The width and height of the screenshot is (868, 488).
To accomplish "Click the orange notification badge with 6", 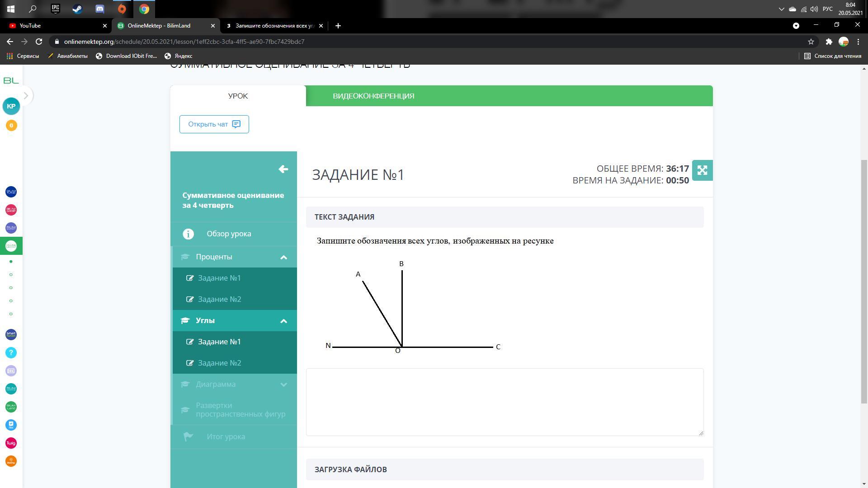I will pyautogui.click(x=11, y=125).
